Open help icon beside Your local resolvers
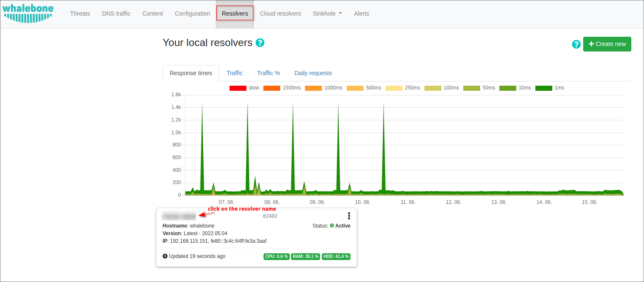 coord(260,43)
